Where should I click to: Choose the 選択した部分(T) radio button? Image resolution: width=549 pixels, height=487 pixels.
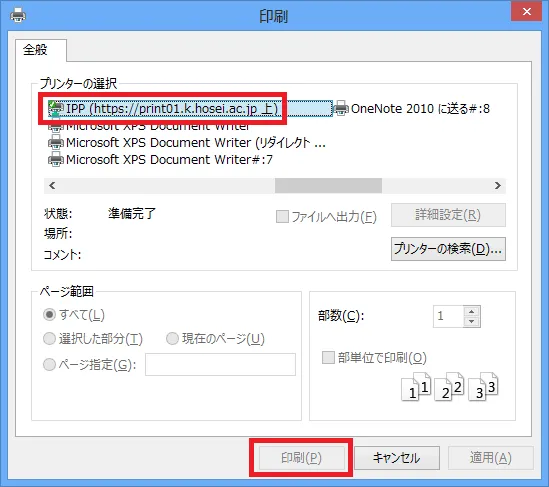(49, 339)
